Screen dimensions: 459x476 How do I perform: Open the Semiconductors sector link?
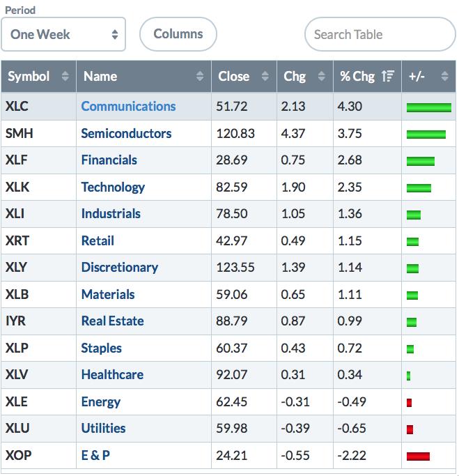tap(126, 133)
